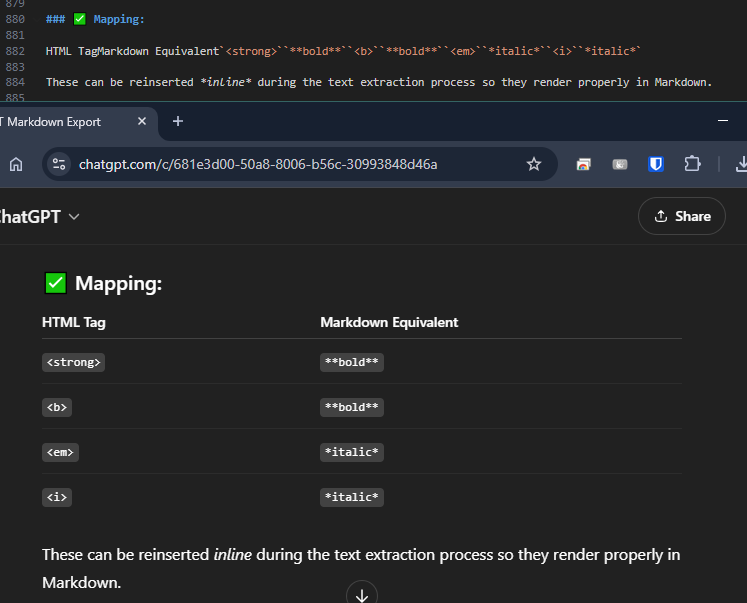Open the Extensions puzzle menu
This screenshot has height=603, width=747.
click(x=692, y=164)
